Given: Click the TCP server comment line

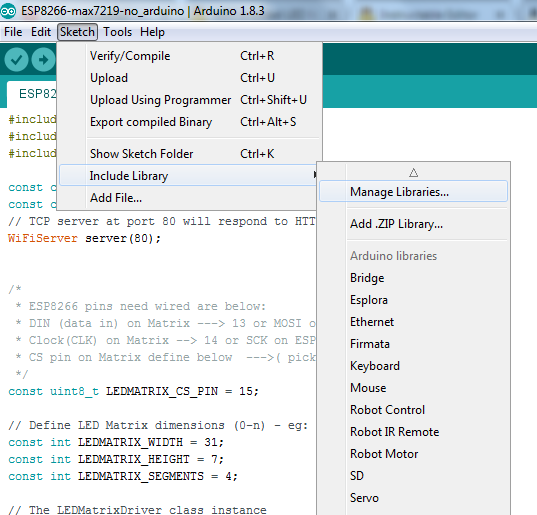Looking at the screenshot, I should (x=161, y=221).
